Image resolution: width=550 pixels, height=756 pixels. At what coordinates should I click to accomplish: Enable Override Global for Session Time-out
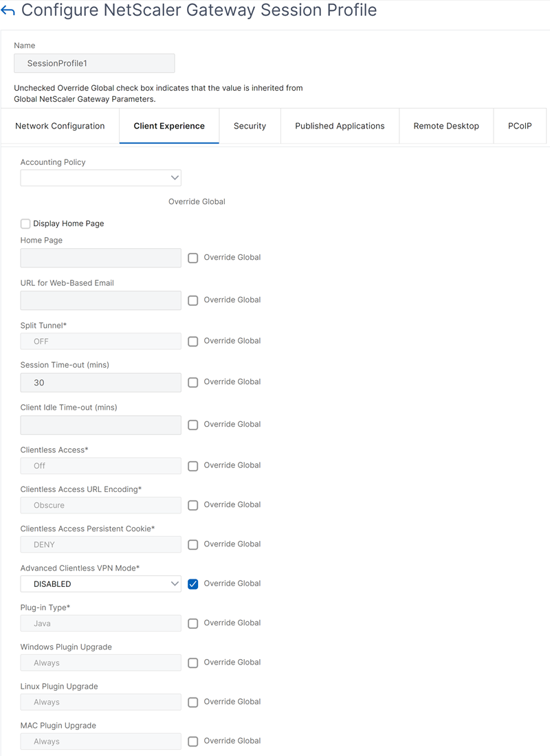click(193, 382)
